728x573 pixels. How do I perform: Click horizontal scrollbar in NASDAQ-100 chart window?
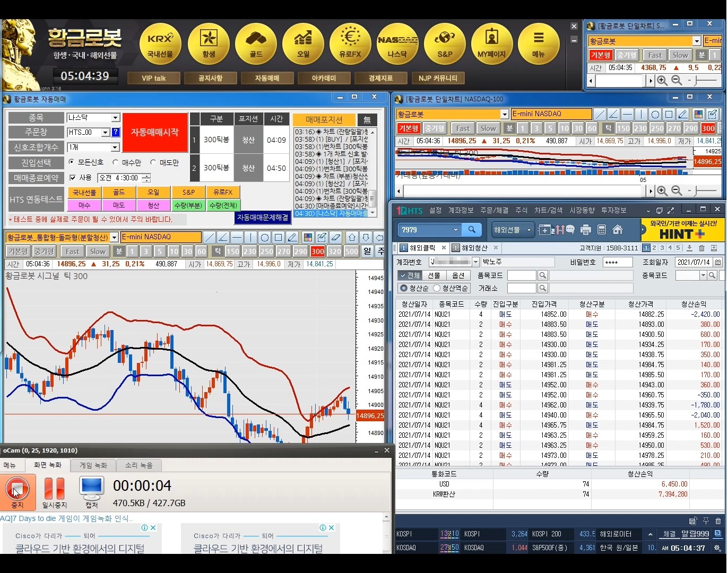(x=525, y=190)
